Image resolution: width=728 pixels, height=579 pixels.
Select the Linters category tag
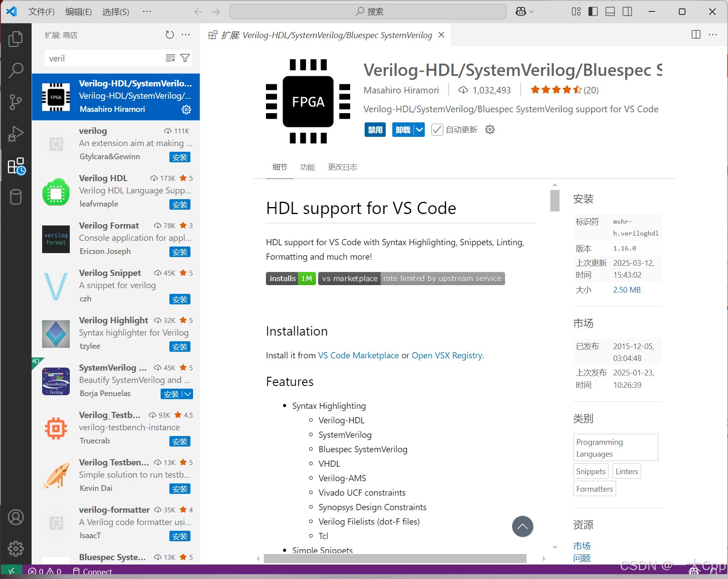click(x=627, y=471)
